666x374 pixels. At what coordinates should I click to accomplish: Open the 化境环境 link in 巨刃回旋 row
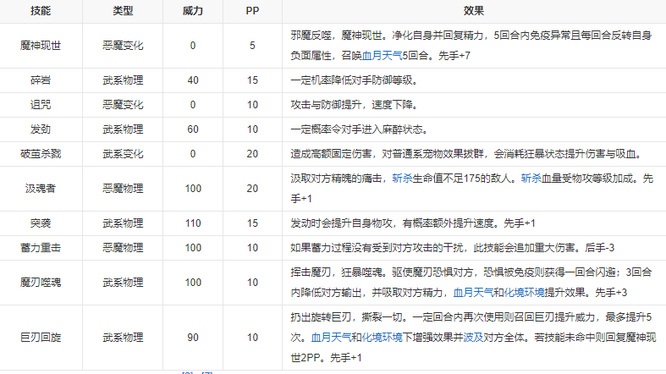[382, 337]
